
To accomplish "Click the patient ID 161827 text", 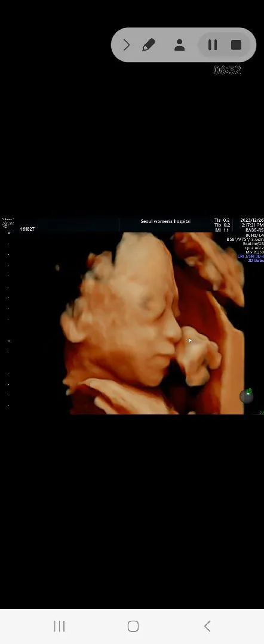I will pyautogui.click(x=27, y=229).
